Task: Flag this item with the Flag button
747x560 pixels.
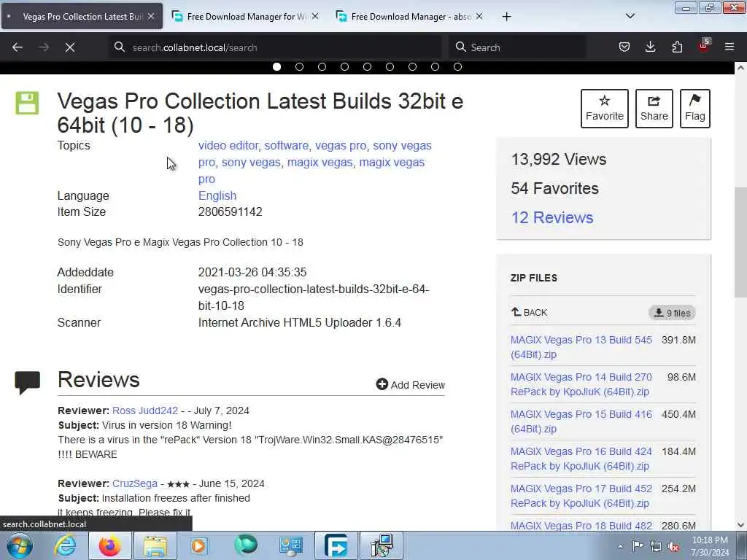Action: [695, 109]
